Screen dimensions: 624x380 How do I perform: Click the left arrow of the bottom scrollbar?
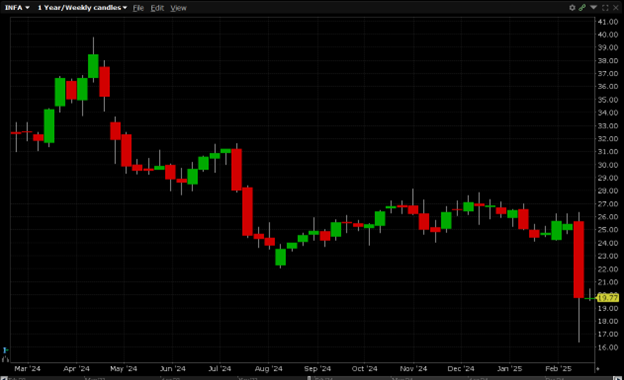click(x=4, y=378)
